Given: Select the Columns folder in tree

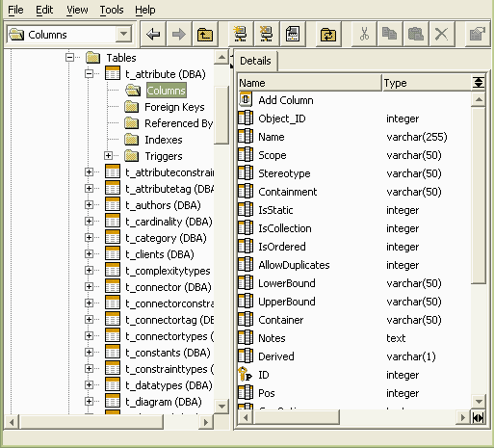Looking at the screenshot, I should pos(166,91).
